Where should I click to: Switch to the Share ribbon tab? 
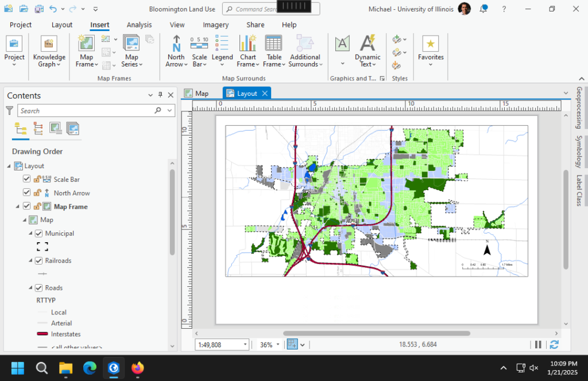coord(256,25)
